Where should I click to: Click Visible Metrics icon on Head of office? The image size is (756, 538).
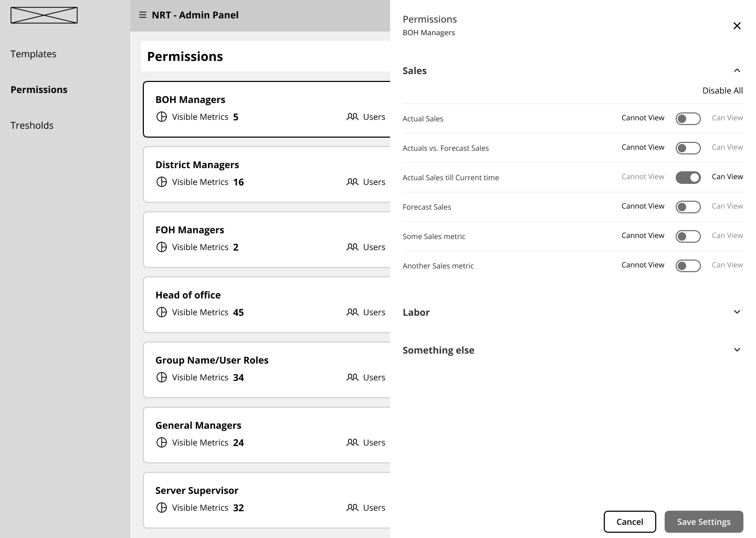[x=162, y=312]
